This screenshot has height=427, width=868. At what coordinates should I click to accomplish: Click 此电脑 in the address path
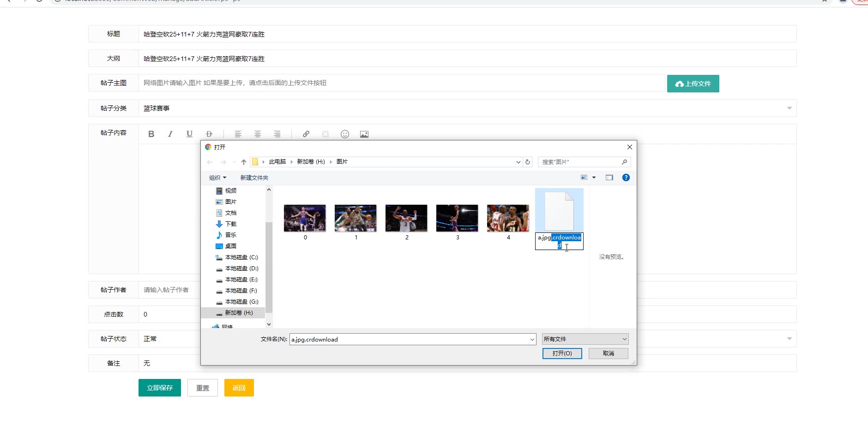tap(277, 162)
